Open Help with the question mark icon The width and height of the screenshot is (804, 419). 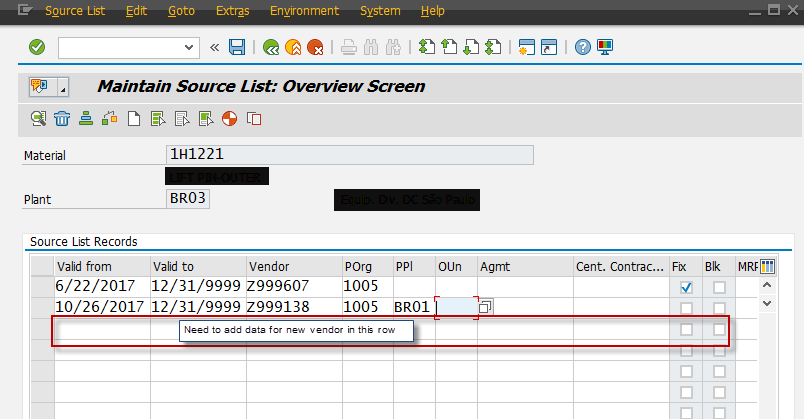(583, 47)
